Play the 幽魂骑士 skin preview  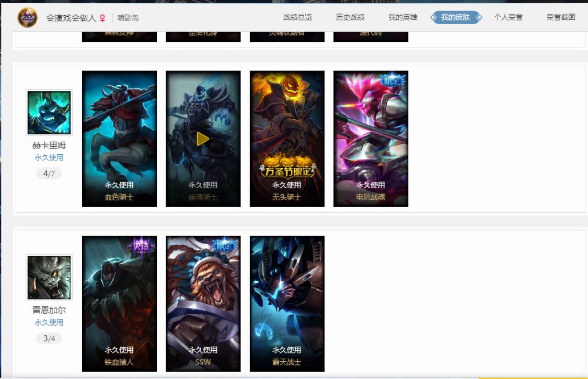point(203,139)
